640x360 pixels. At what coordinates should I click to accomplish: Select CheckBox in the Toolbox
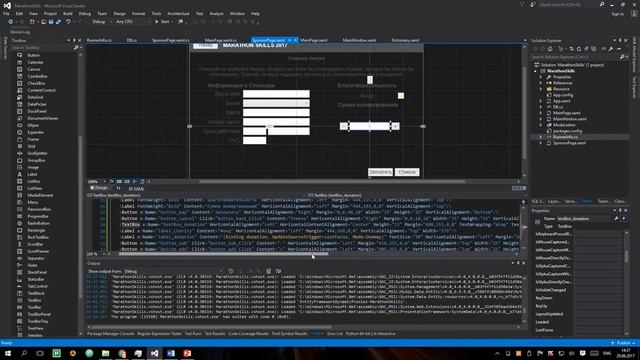pos(36,83)
